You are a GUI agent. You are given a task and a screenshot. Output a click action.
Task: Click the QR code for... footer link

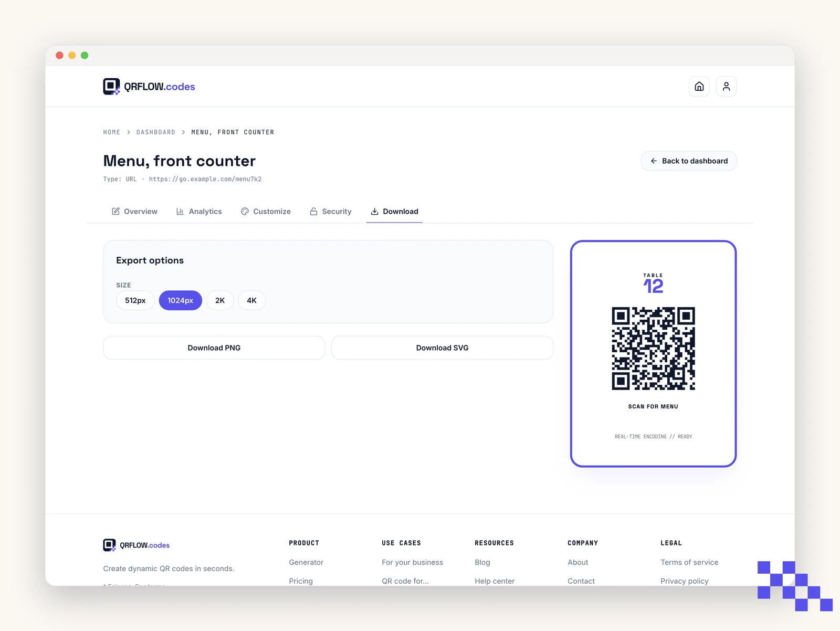(x=405, y=581)
